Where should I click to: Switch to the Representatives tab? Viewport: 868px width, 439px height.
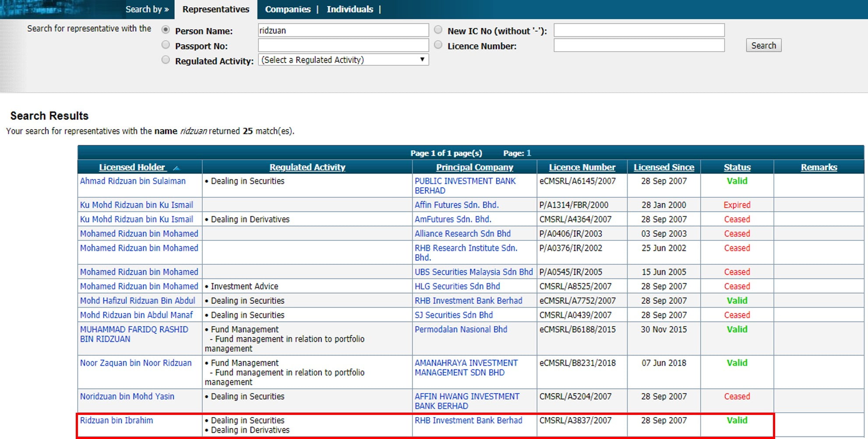pos(215,9)
